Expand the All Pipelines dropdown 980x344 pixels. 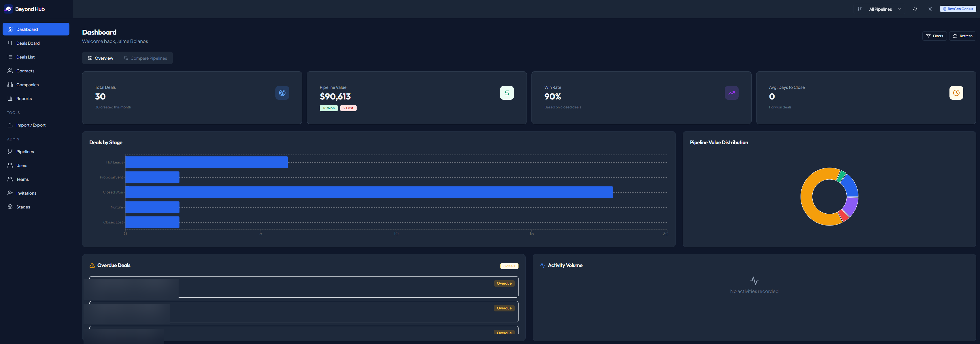[x=880, y=9]
